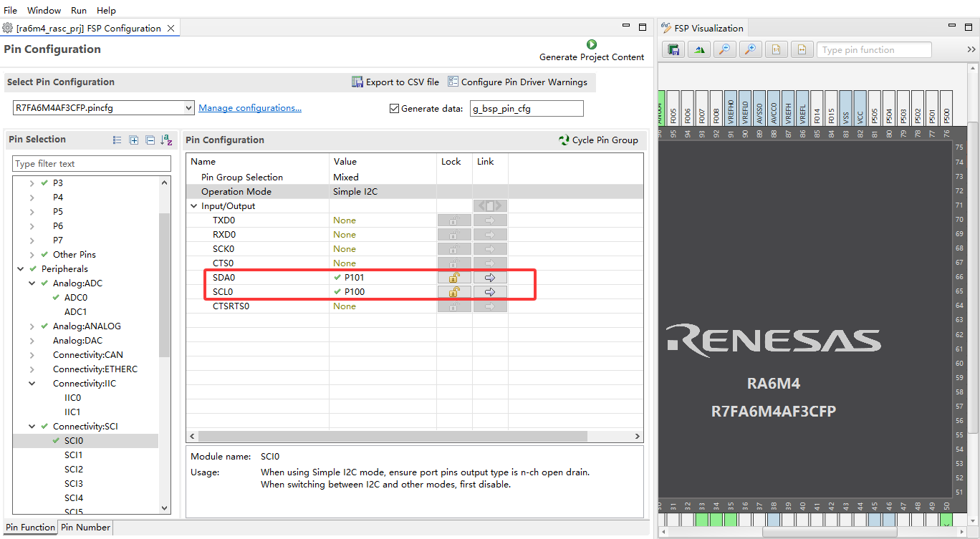Image resolution: width=980 pixels, height=539 pixels.
Task: Sort Pin Selection tree alphabetically
Action: (x=167, y=140)
